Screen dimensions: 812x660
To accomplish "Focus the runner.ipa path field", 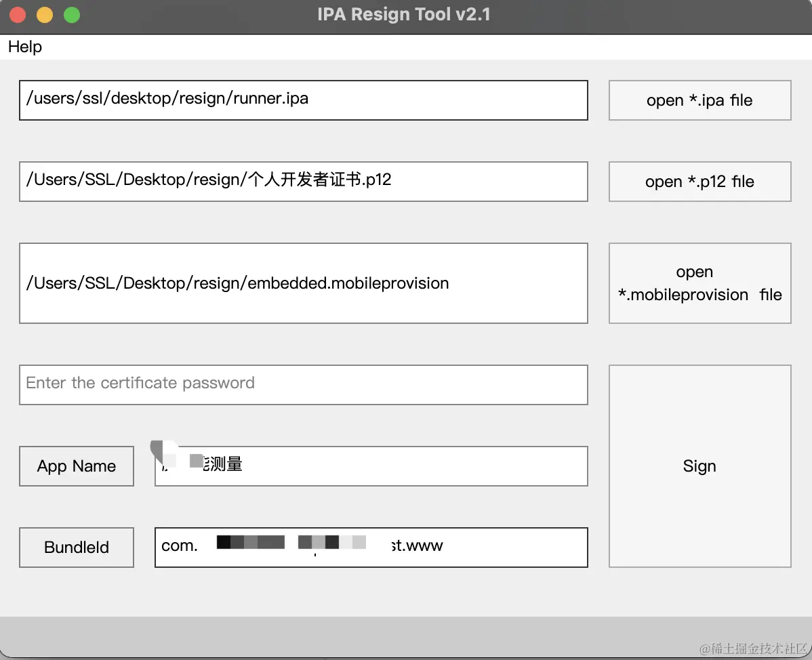I will coord(304,100).
